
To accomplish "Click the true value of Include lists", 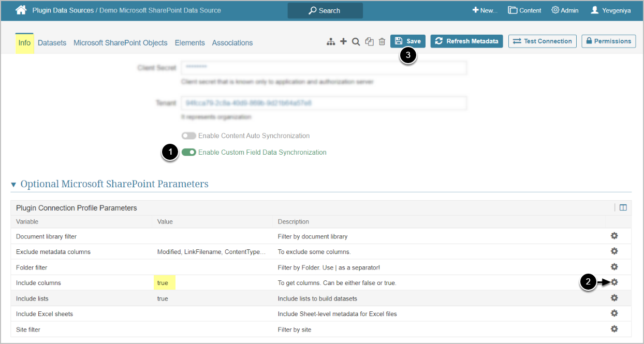I will point(163,298).
